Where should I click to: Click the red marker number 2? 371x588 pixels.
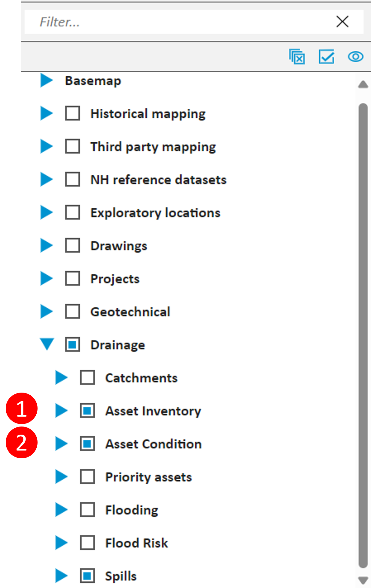tap(22, 442)
